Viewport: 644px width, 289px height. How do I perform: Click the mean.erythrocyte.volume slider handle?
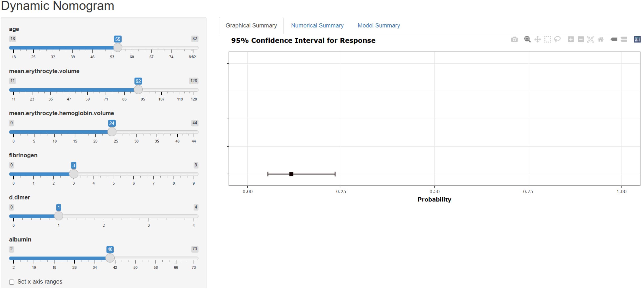click(138, 90)
